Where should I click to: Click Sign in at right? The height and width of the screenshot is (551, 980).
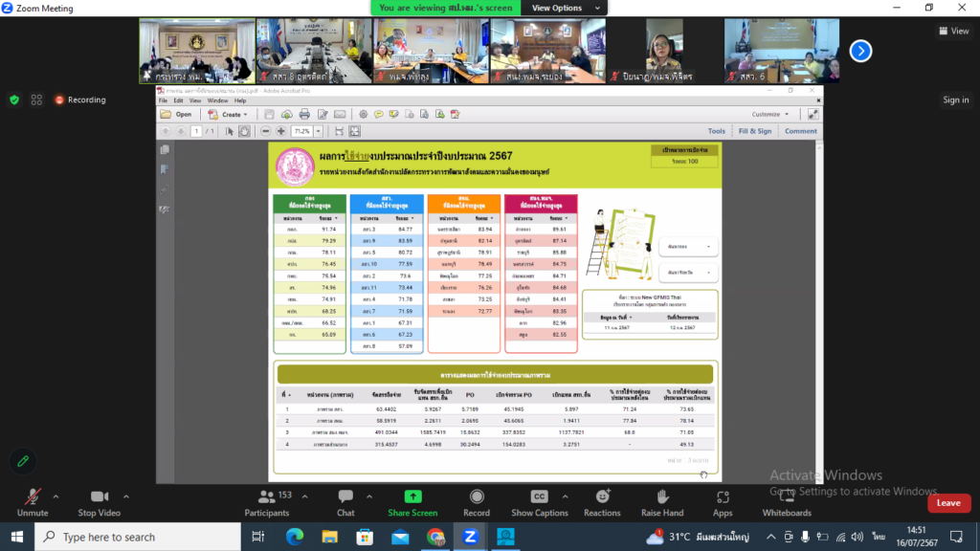coord(956,99)
